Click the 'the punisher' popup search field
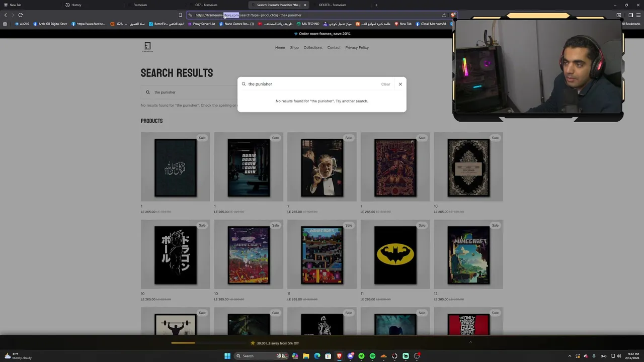644x362 pixels. pos(313,84)
